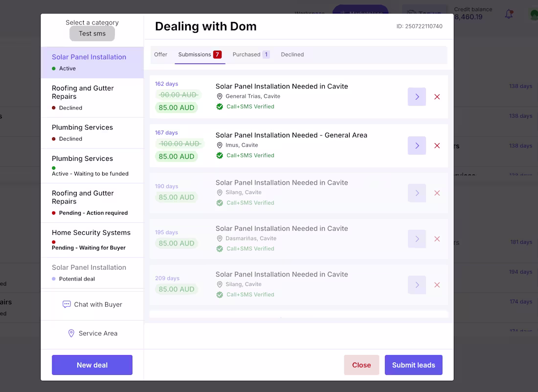Viewport: 538px width, 392px height.
Task: Open the Purchased tab
Action: 251,55
